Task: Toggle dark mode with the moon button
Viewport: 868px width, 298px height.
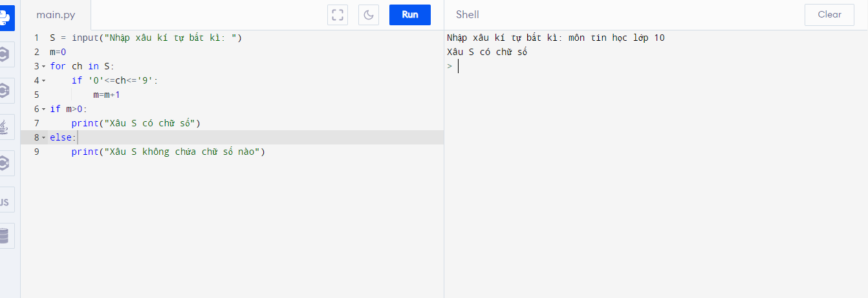Action: (369, 15)
